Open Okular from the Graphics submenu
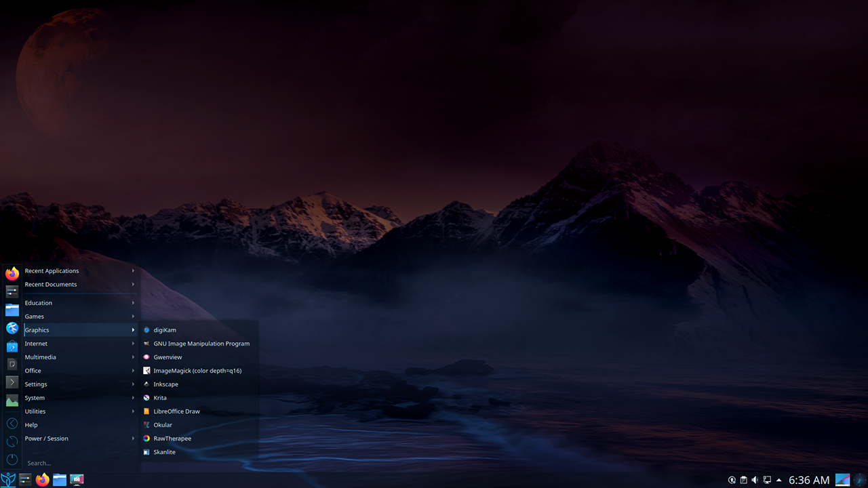868x488 pixels. 199,425
